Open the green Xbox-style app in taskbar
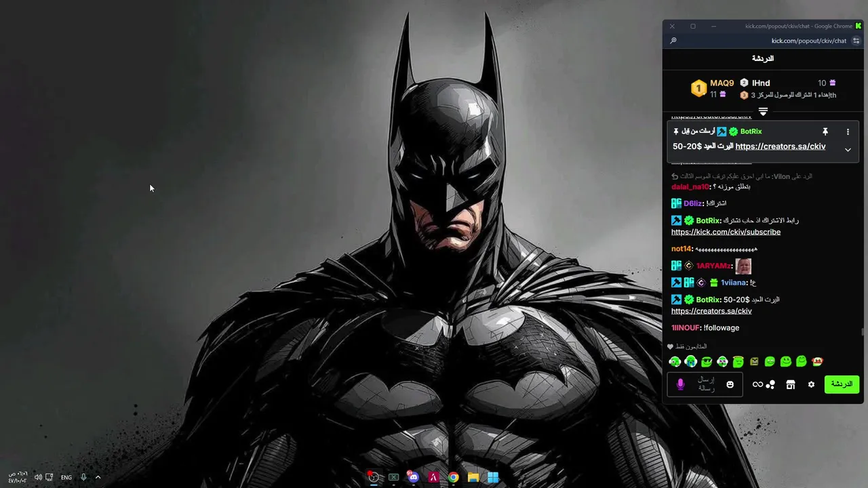Viewport: 868px width, 488px height. click(393, 477)
